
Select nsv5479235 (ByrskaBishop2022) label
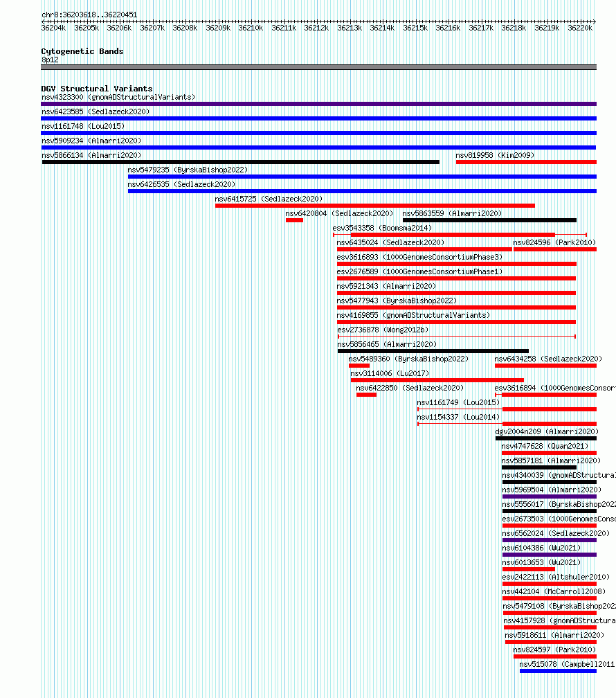coord(188,170)
